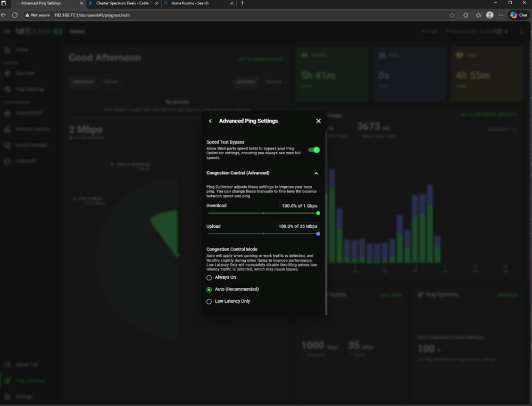Choose Auto (Recommended) congestion mode
This screenshot has width=532, height=406.
(x=209, y=289)
